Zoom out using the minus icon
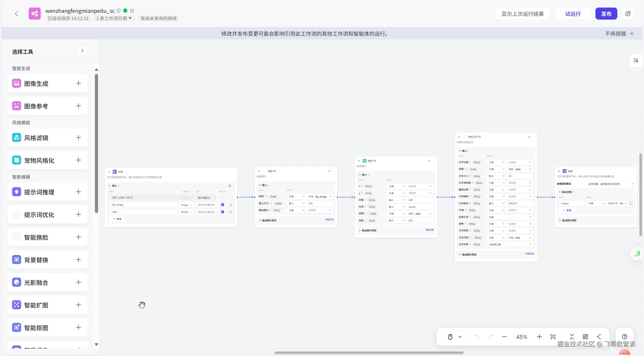 (504, 337)
